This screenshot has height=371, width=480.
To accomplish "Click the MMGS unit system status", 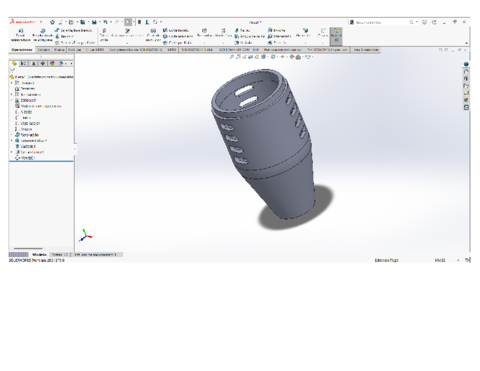I will (x=440, y=260).
